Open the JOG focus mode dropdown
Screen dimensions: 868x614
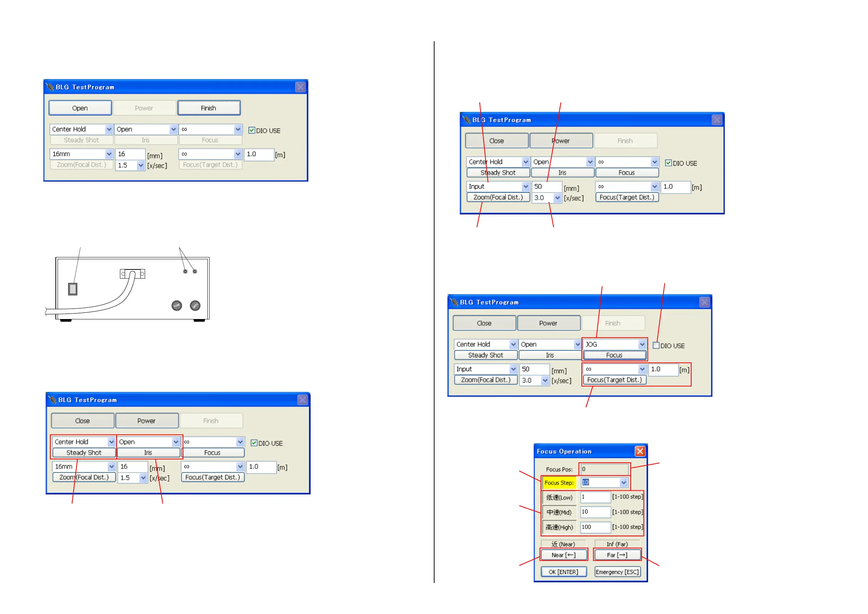pos(642,345)
